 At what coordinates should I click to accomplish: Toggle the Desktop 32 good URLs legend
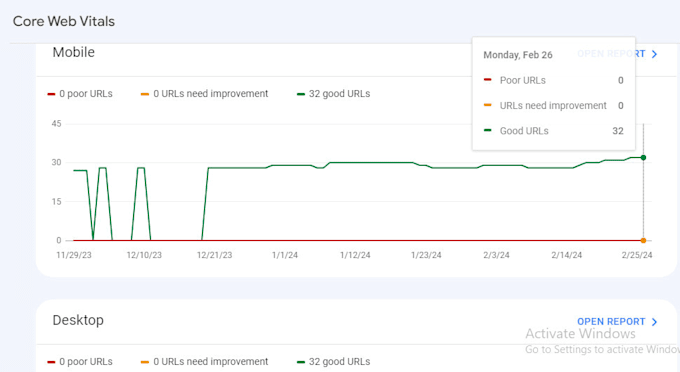333,362
